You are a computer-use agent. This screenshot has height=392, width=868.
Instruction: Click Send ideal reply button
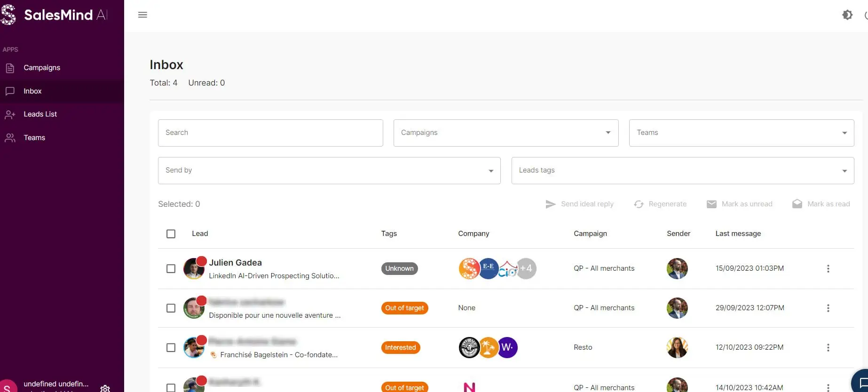(x=579, y=204)
